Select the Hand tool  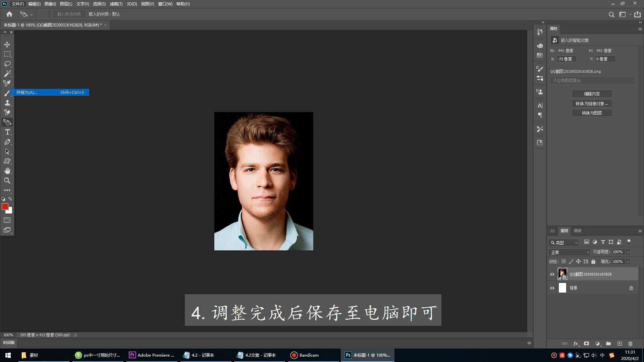[x=7, y=171]
